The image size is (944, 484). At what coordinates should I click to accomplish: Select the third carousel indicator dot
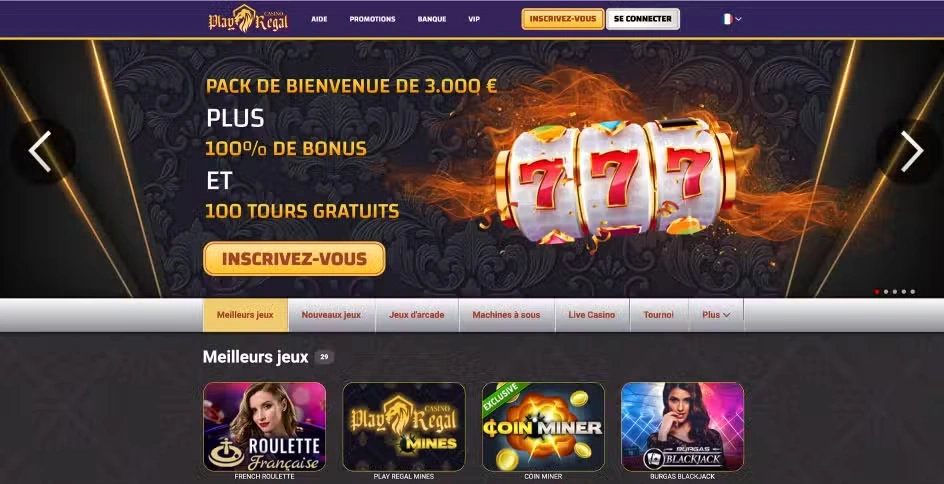pos(895,292)
